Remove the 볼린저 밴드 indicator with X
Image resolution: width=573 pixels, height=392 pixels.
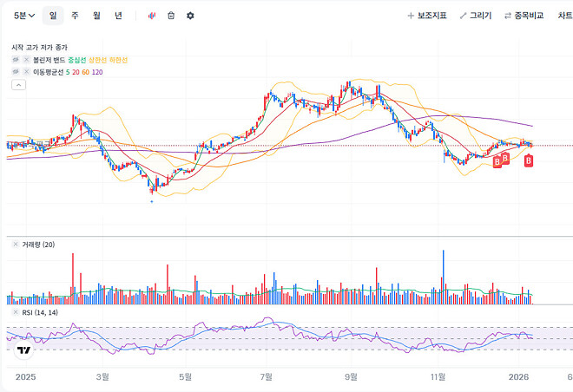pyautogui.click(x=26, y=60)
